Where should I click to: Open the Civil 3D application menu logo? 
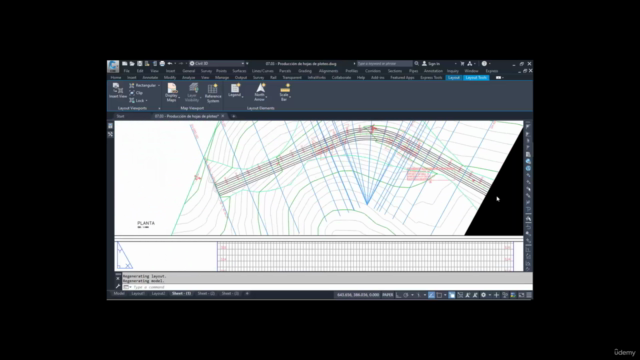[x=113, y=66]
